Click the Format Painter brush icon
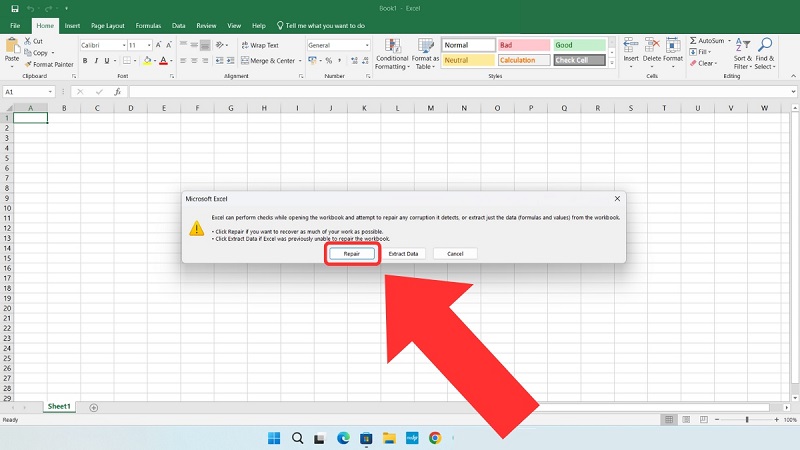This screenshot has width=800, height=450. pos(27,64)
